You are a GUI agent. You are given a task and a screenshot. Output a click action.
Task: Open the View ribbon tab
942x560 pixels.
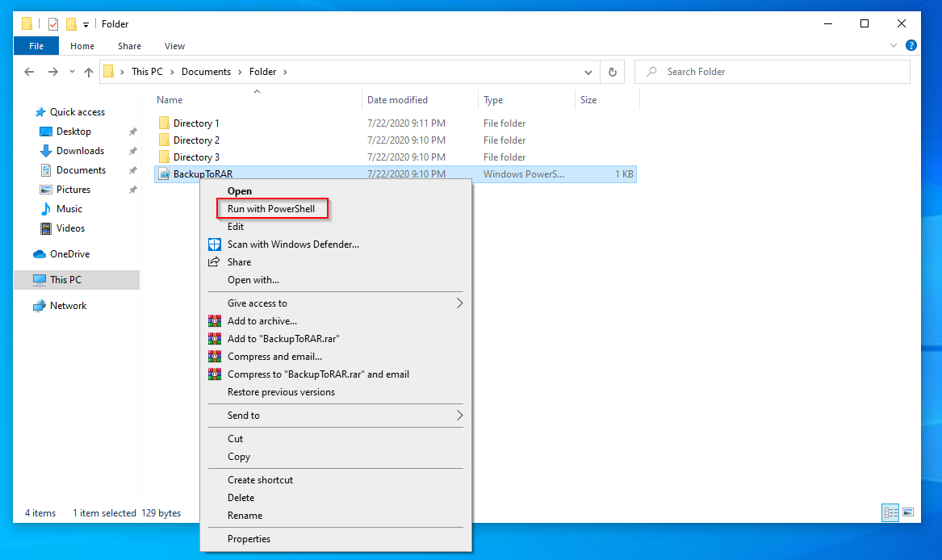point(174,46)
